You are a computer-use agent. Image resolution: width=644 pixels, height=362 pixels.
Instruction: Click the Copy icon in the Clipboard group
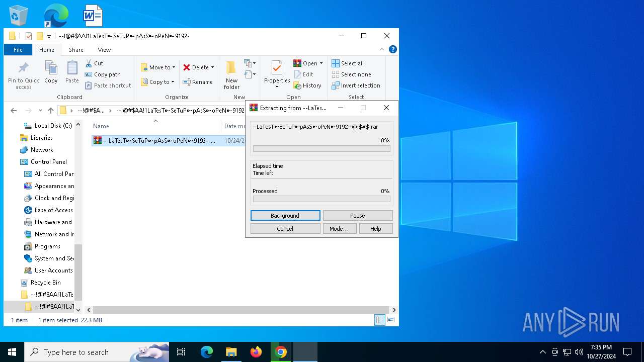(51, 72)
